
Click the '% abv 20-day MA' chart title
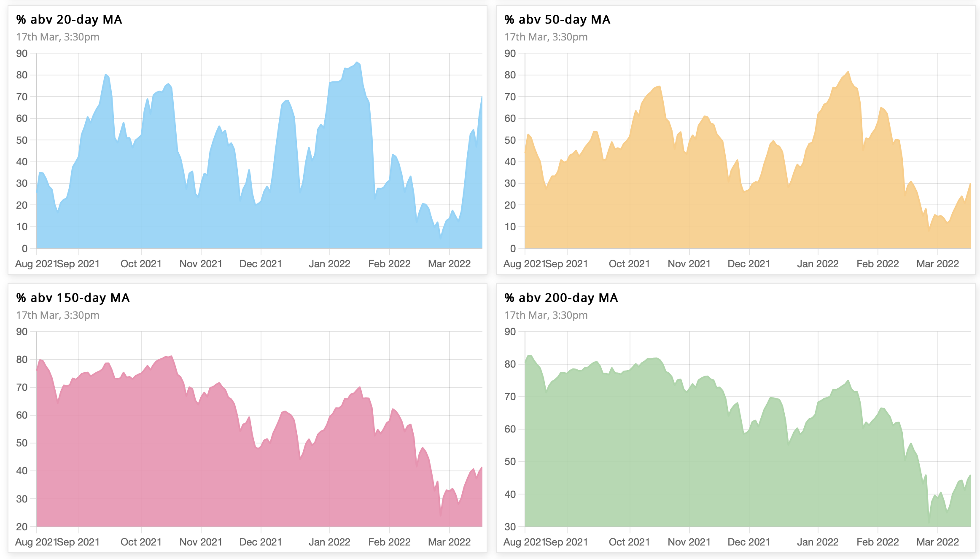tap(69, 20)
